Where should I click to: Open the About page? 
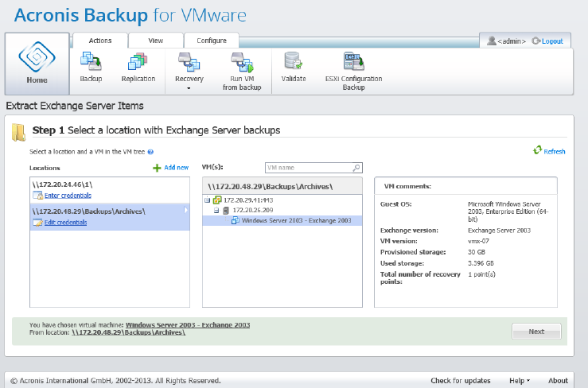click(x=558, y=381)
